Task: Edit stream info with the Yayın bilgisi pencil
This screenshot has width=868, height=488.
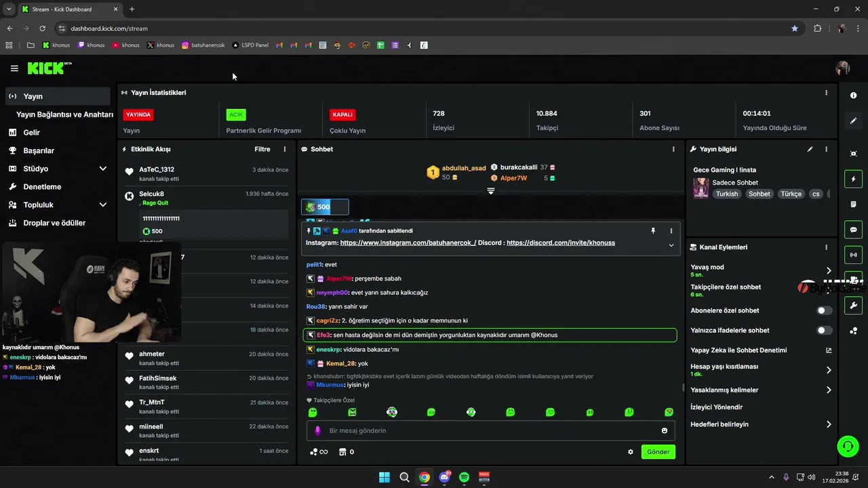Action: point(810,149)
